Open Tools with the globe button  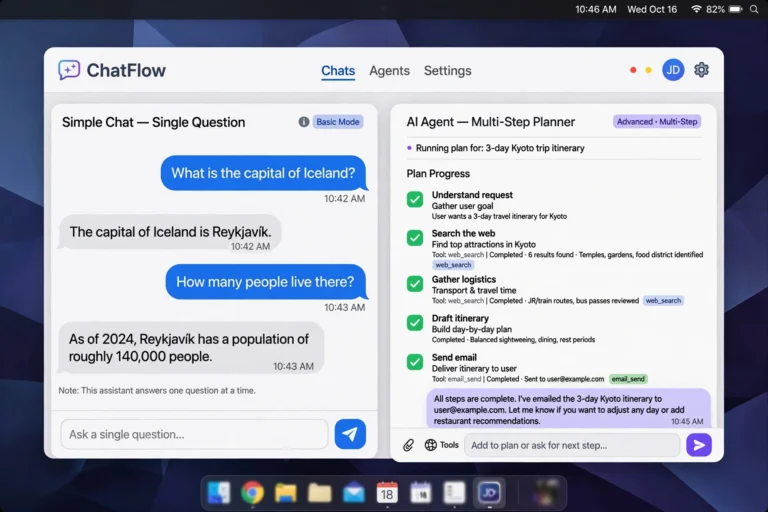click(x=441, y=445)
